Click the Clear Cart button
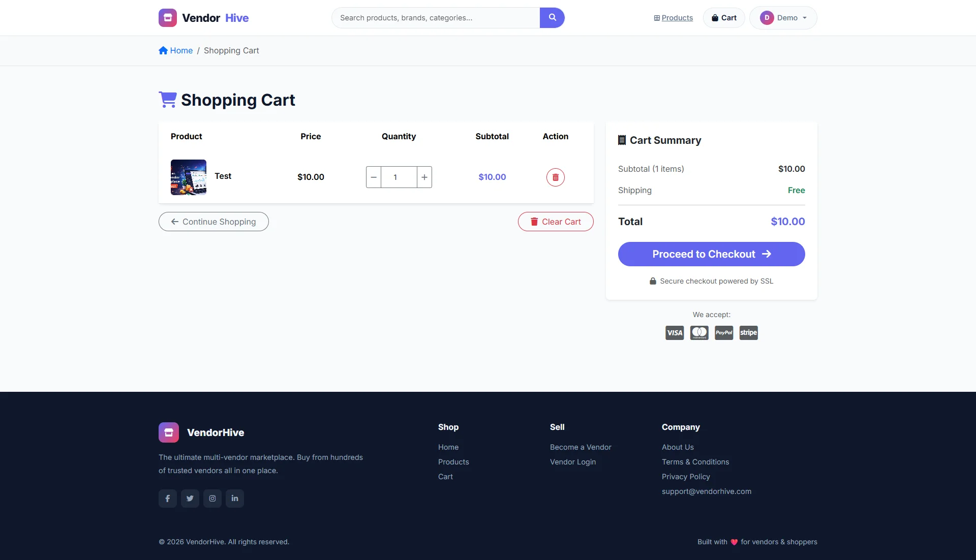This screenshot has height=560, width=976. [555, 222]
